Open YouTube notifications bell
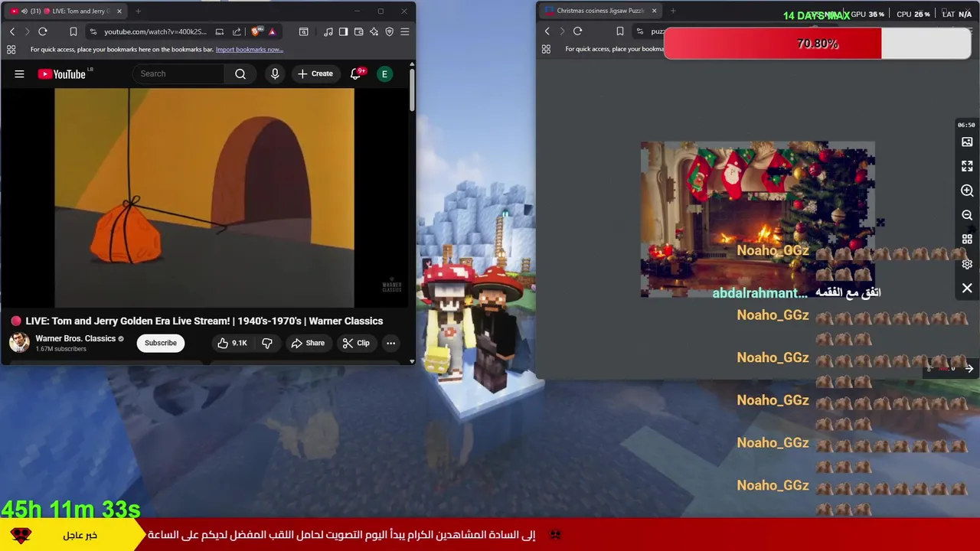980x551 pixels. [356, 73]
